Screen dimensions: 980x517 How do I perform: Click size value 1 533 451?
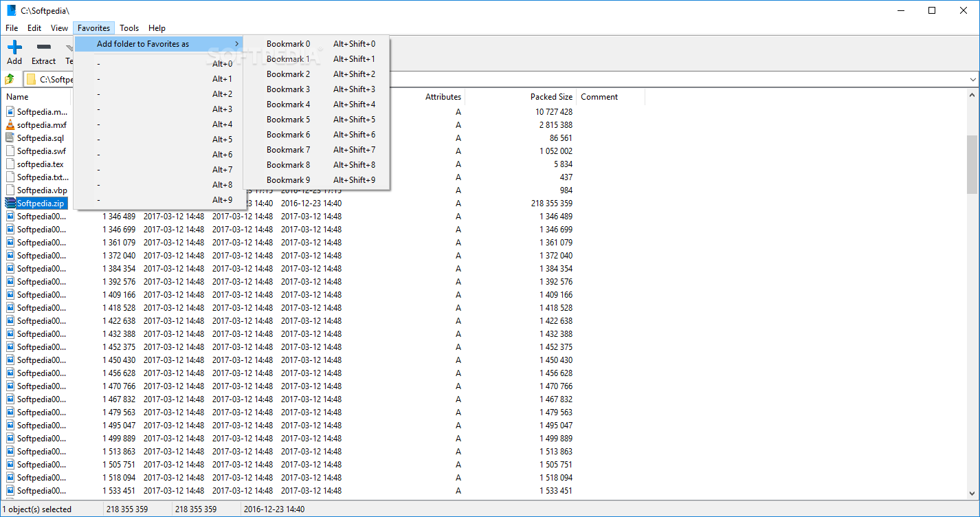[120, 491]
